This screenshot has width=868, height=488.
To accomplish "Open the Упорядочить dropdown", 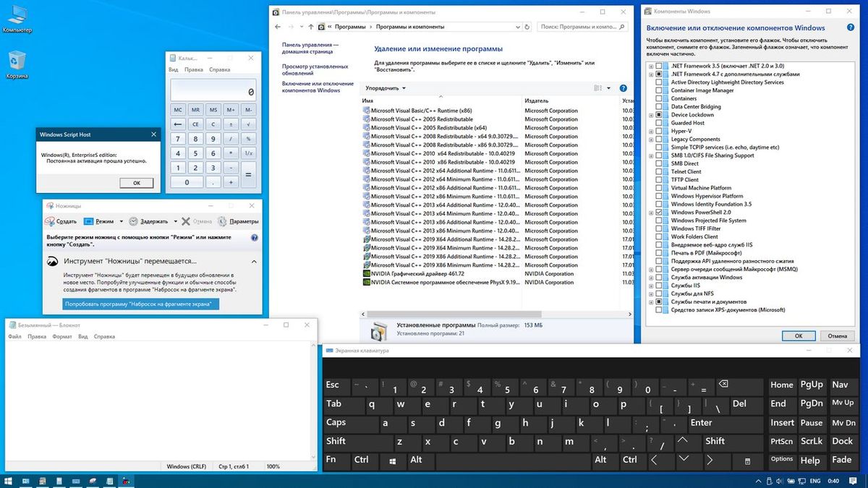I will pyautogui.click(x=386, y=88).
